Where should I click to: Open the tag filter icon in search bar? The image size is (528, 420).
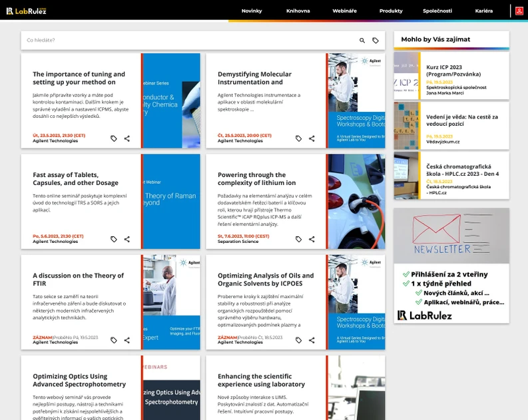point(376,41)
